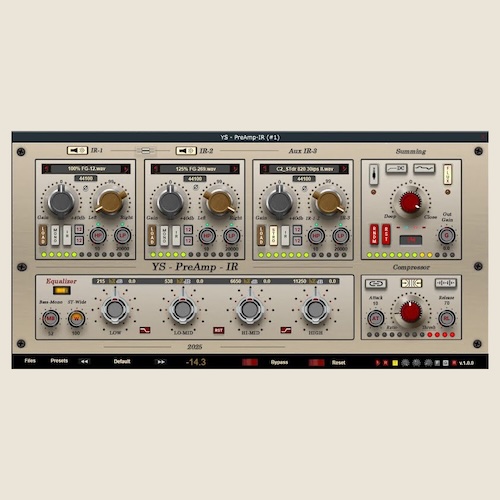The image size is (500, 500).
Task: Click the IR-2 gray Gain knob
Action: coord(170,202)
